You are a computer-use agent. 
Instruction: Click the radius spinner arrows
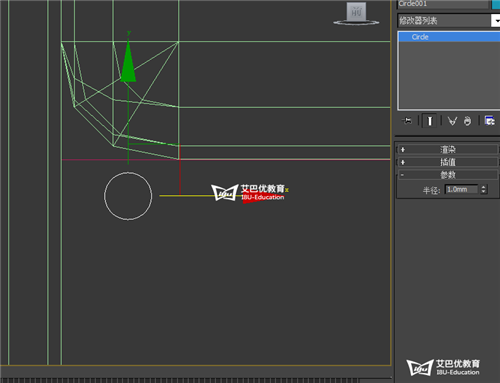point(484,189)
